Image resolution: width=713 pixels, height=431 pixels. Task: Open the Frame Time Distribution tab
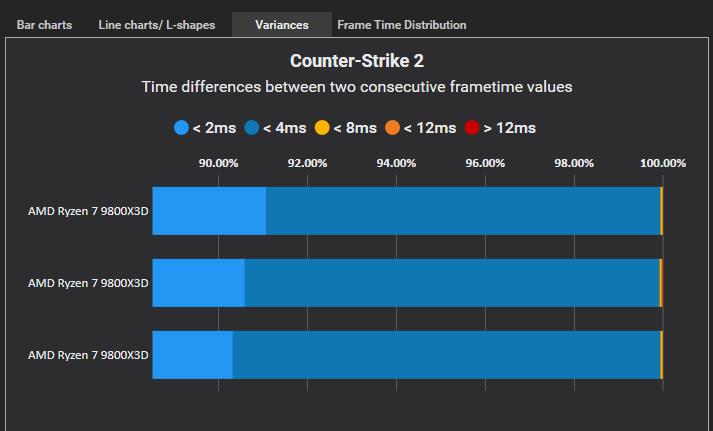(x=401, y=24)
